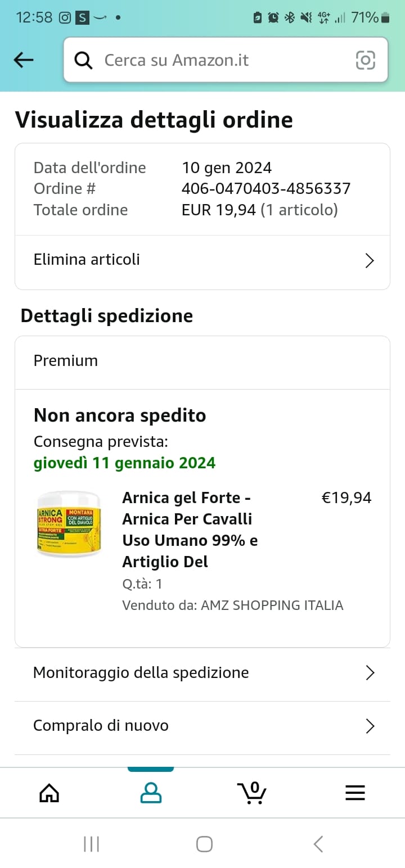405x868 pixels.
Task: Tap the Android system back button
Action: pyautogui.click(x=318, y=844)
